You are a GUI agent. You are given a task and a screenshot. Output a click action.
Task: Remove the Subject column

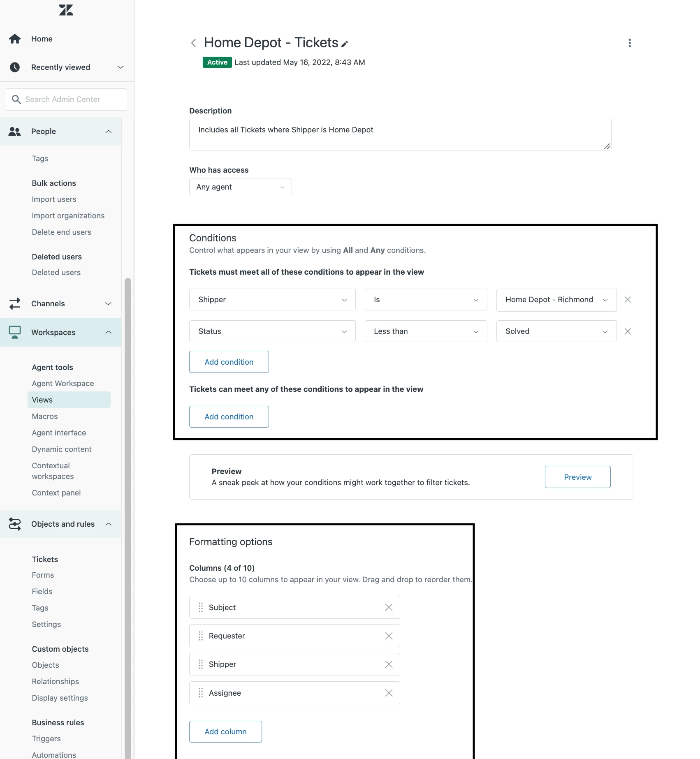click(389, 607)
